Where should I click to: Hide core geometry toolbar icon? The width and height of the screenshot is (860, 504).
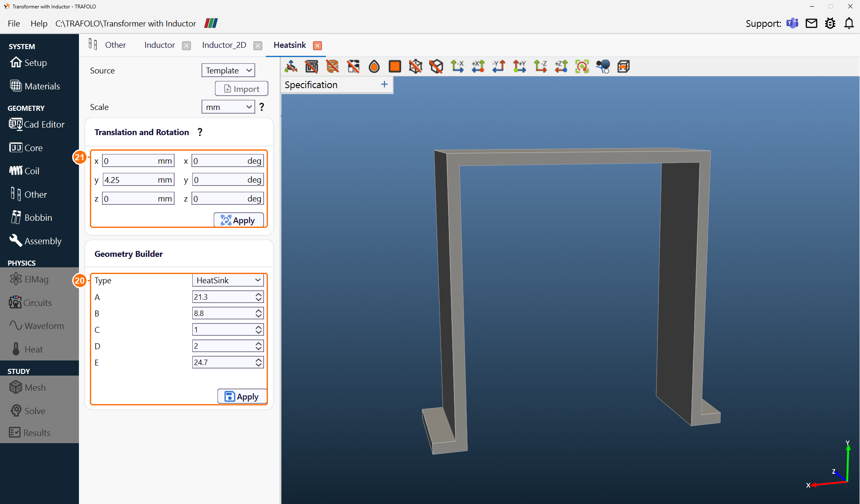click(x=312, y=66)
